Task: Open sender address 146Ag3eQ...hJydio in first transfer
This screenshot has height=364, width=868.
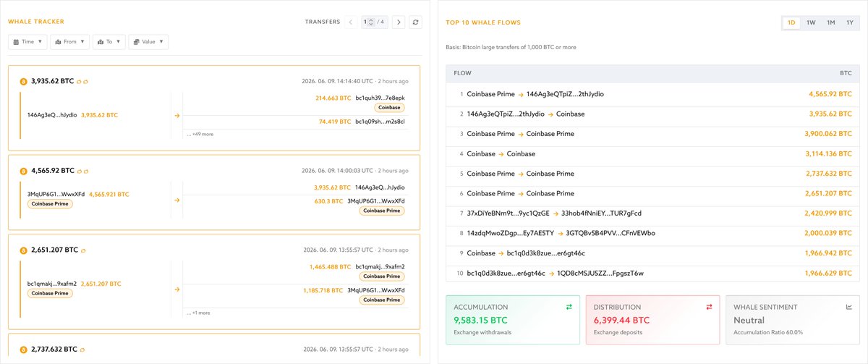Action: click(x=52, y=115)
